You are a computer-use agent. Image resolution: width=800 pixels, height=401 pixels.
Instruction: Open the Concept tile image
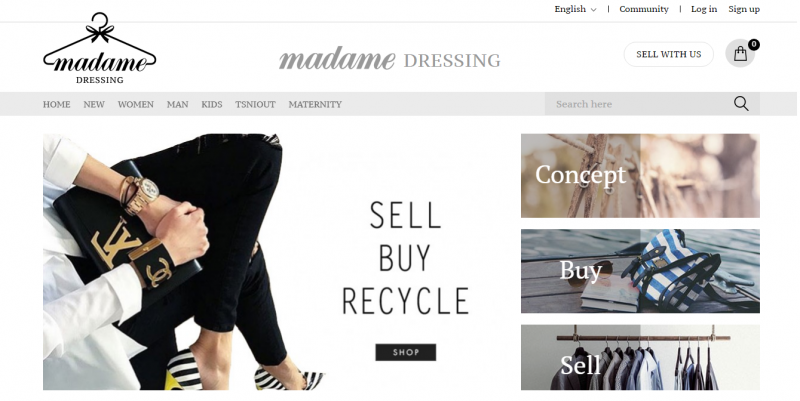click(x=640, y=176)
